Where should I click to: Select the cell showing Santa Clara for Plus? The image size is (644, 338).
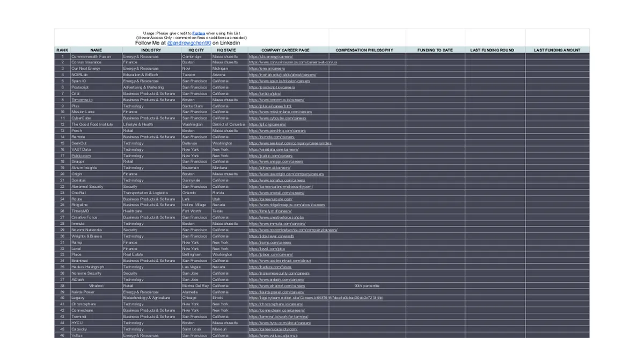[x=194, y=106]
